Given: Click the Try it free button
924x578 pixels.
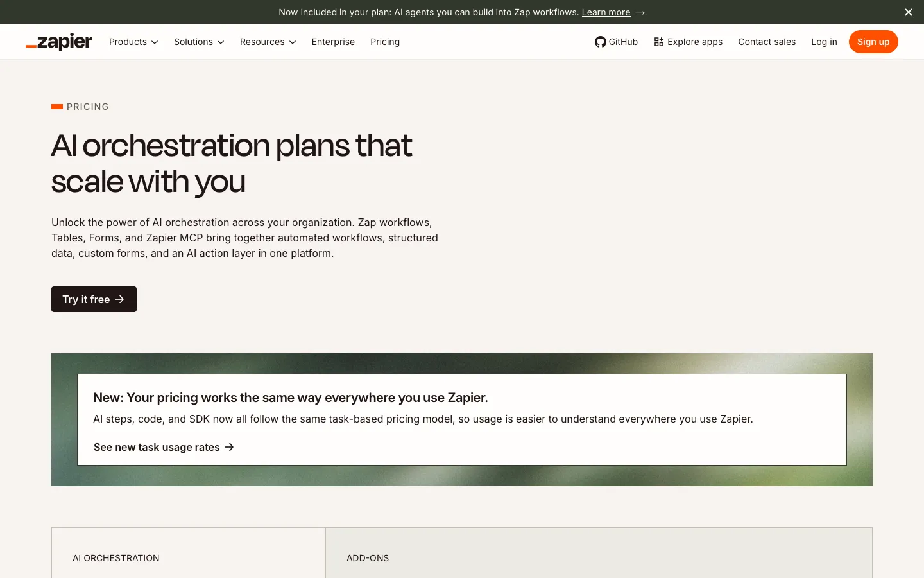Looking at the screenshot, I should tap(94, 299).
